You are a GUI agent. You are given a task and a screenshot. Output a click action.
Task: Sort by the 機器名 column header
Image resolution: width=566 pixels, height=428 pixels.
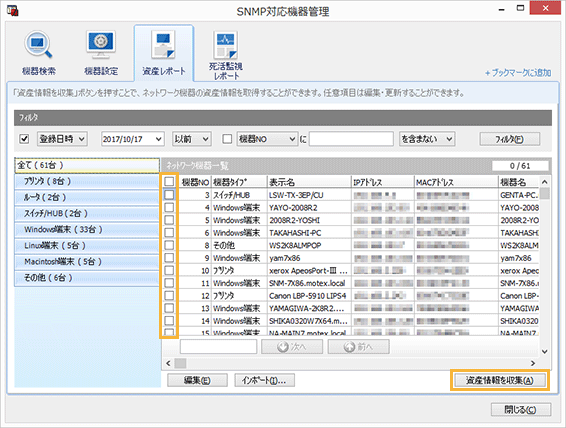pyautogui.click(x=519, y=182)
